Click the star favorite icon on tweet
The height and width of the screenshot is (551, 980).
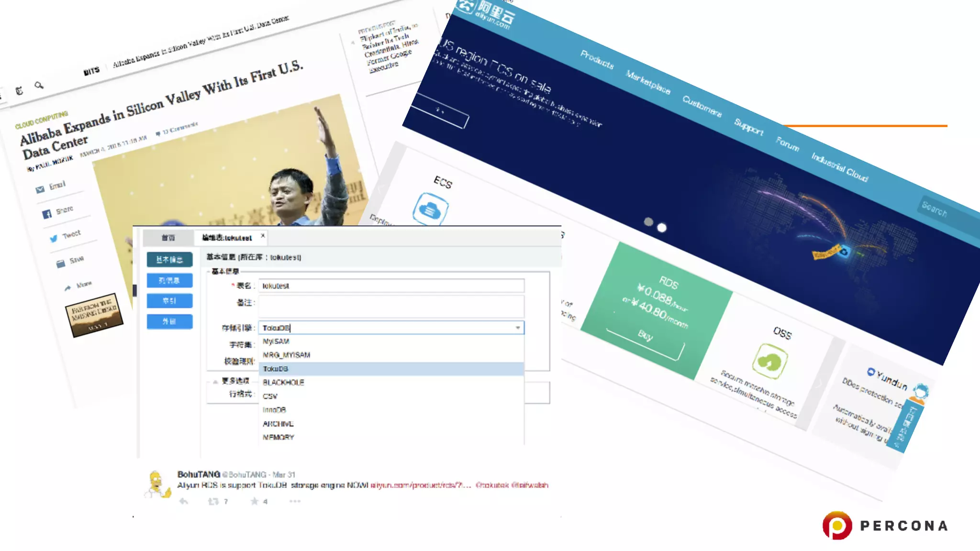point(255,501)
